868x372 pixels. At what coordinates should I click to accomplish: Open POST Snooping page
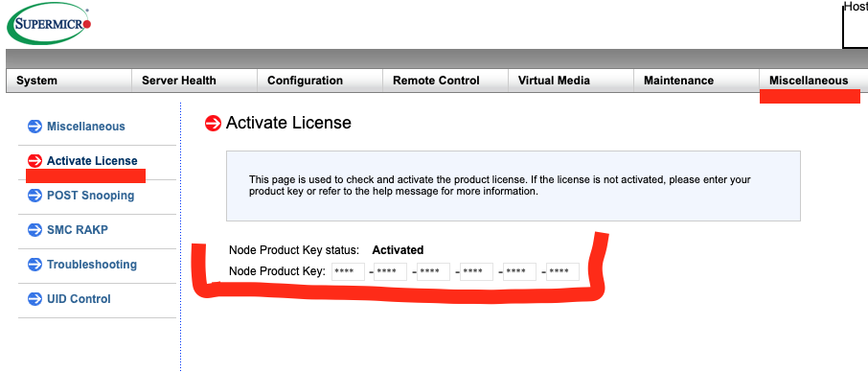[x=90, y=196]
